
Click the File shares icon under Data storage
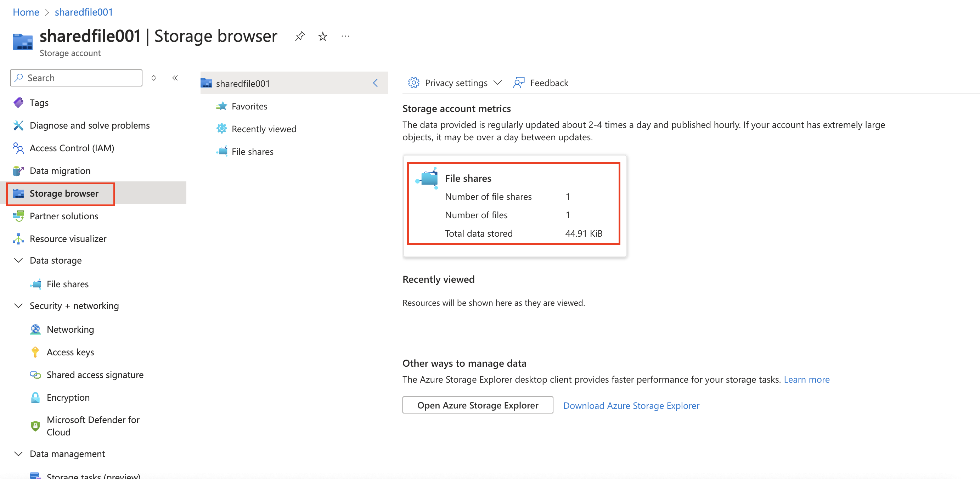35,284
